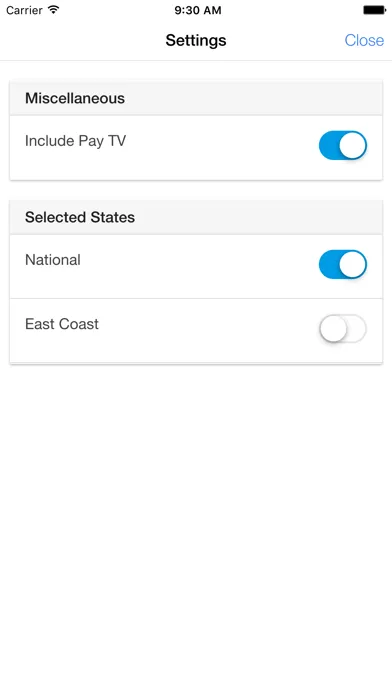This screenshot has width=392, height=696.
Task: Click the white knob of East Coast switch
Action: [x=333, y=328]
